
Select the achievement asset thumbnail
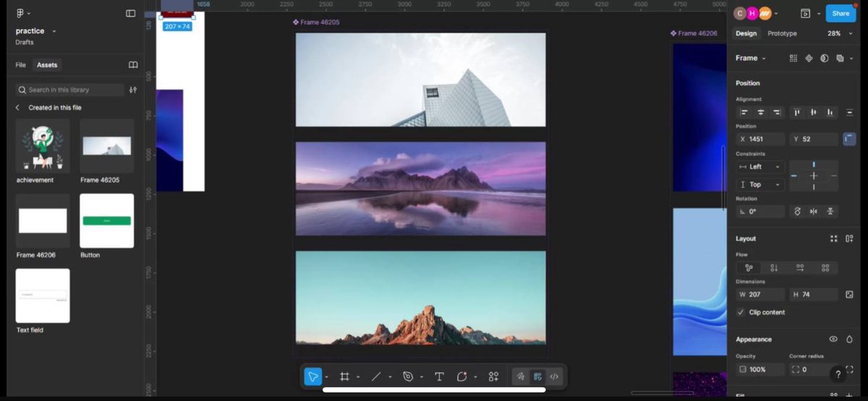(x=43, y=146)
